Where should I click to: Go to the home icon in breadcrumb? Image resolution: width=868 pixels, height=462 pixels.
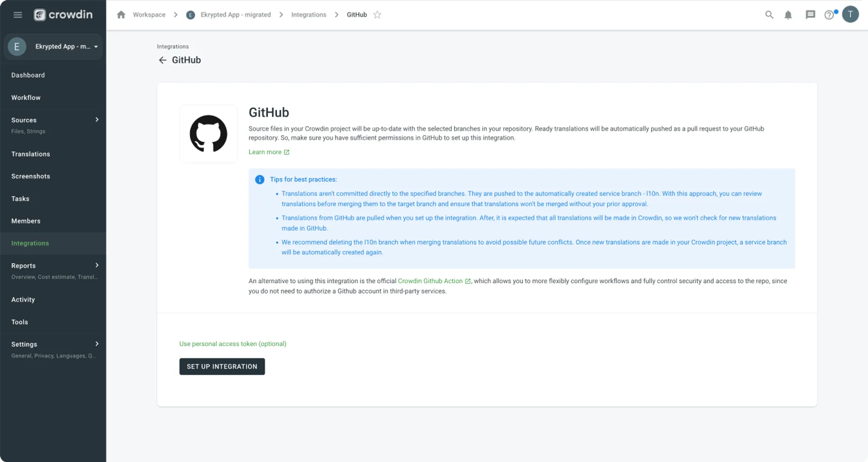[121, 15]
